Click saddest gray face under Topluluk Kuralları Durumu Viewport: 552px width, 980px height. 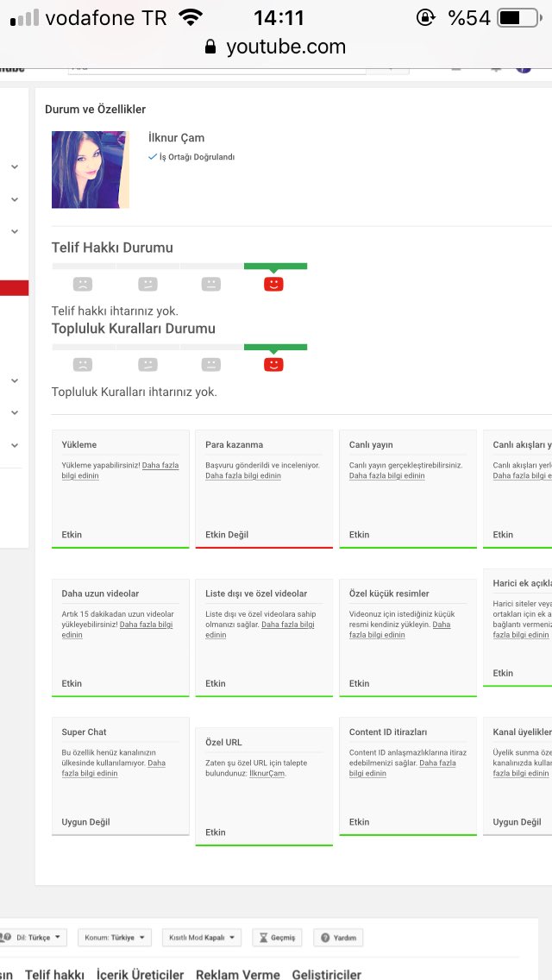(x=83, y=364)
